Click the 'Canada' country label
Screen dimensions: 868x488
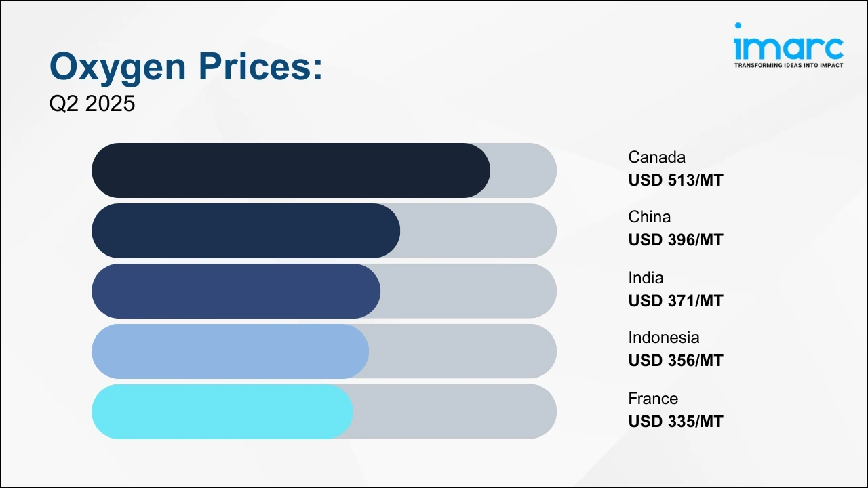[656, 157]
